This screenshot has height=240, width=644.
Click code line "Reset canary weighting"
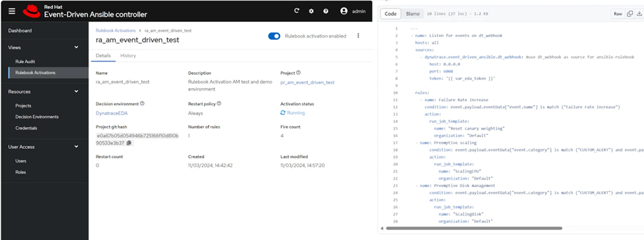pos(469,128)
